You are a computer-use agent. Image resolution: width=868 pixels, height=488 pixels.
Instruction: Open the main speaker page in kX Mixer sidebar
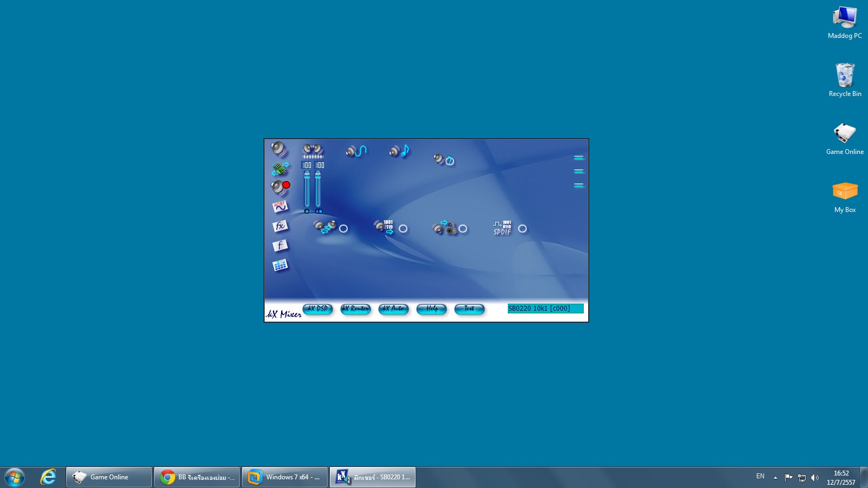279,149
